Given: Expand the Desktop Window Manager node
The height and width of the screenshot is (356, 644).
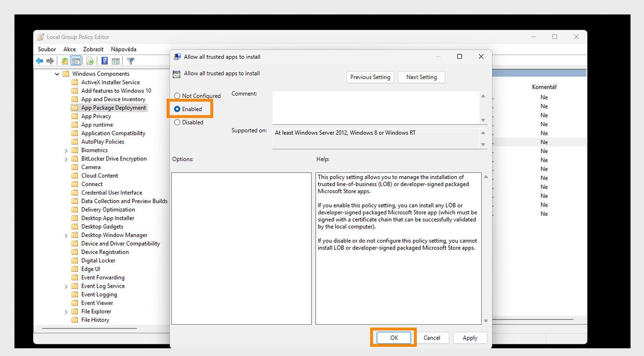Looking at the screenshot, I should pyautogui.click(x=66, y=235).
